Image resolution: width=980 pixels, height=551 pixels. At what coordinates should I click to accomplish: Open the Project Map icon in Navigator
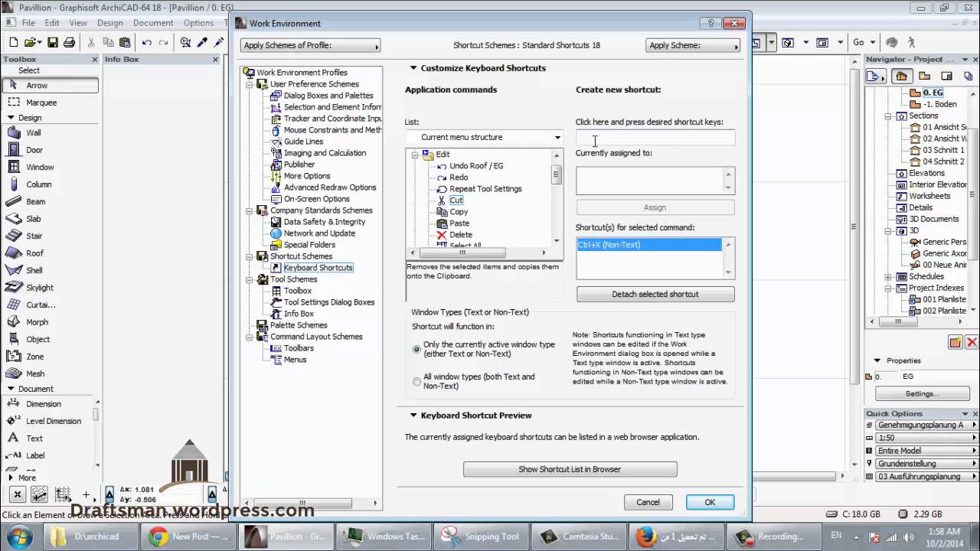pyautogui.click(x=902, y=76)
